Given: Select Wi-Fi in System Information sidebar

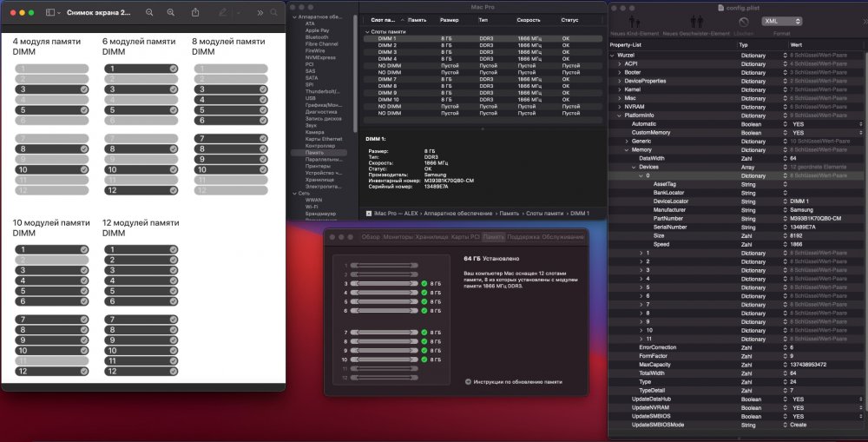Looking at the screenshot, I should 311,207.
